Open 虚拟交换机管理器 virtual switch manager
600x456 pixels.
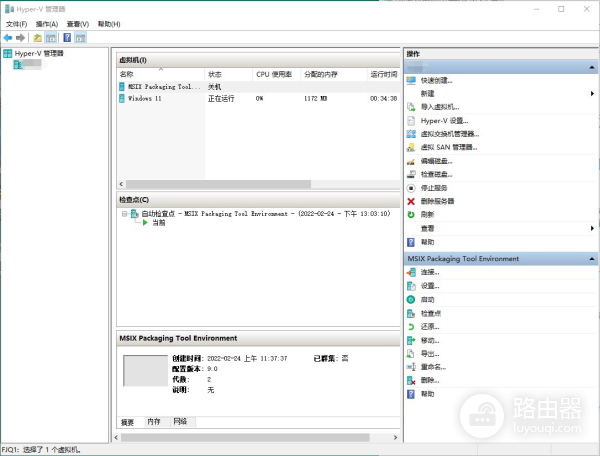click(450, 134)
